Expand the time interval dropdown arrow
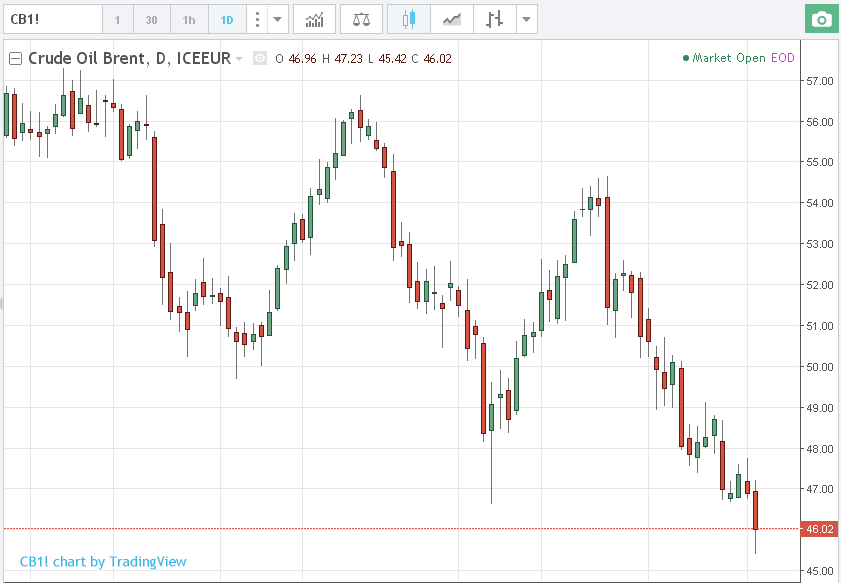This screenshot has height=583, width=841. [277, 19]
